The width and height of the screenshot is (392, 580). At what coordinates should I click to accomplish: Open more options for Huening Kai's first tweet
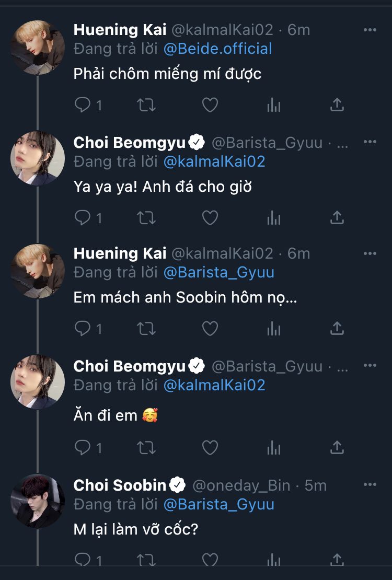[x=370, y=30]
